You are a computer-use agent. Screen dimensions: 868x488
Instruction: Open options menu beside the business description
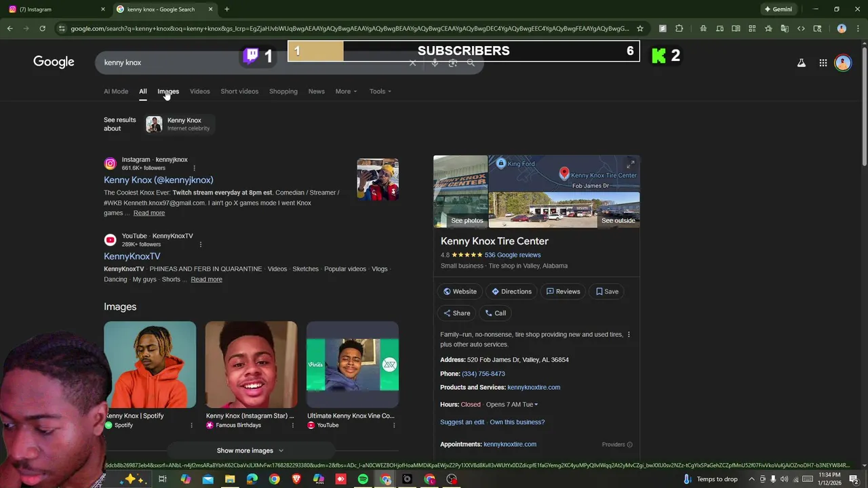[629, 335]
